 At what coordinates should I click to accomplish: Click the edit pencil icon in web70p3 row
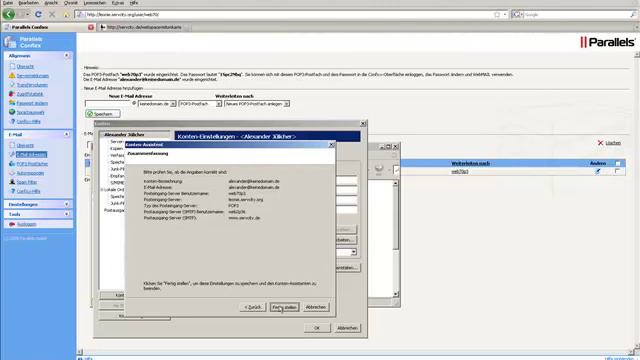tap(598, 172)
